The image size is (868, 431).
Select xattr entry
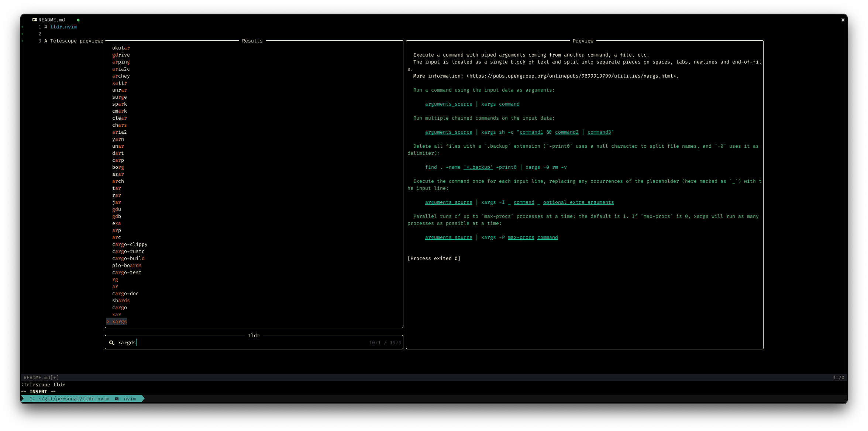pos(120,83)
